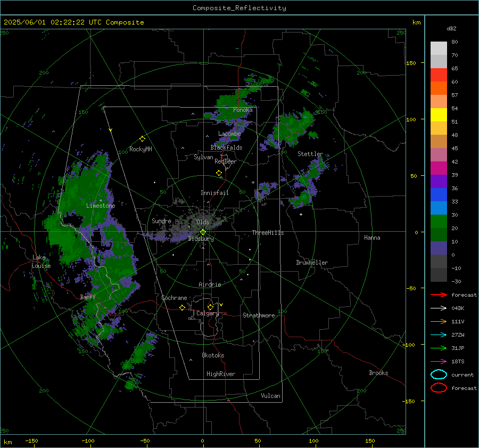Click the Limestone label

point(101,206)
